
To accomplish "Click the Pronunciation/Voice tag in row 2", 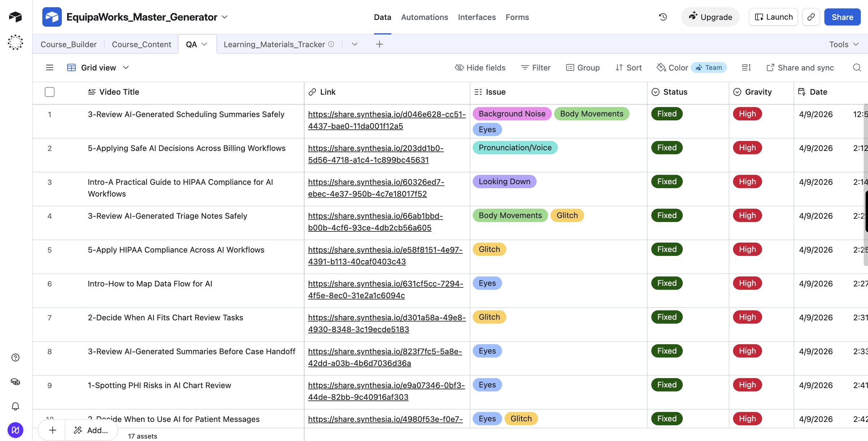I will click(x=515, y=147).
